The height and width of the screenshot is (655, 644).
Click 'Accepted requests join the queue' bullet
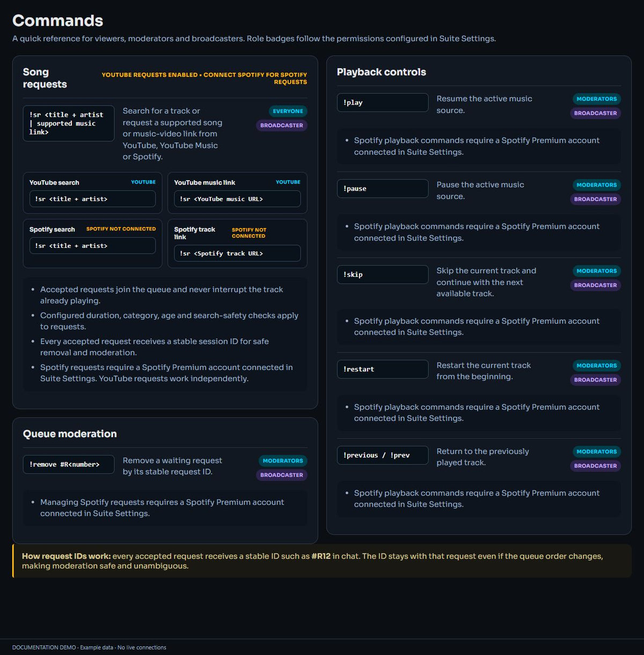[162, 295]
